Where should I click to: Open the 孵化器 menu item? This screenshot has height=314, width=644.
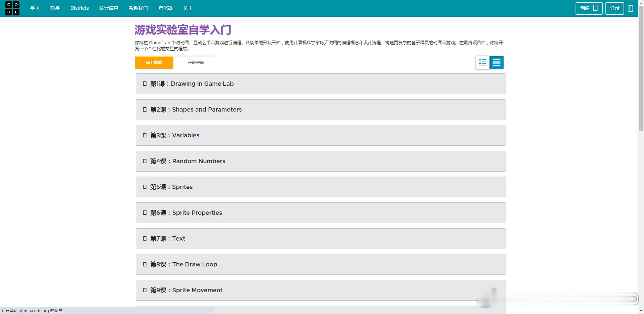tap(165, 8)
